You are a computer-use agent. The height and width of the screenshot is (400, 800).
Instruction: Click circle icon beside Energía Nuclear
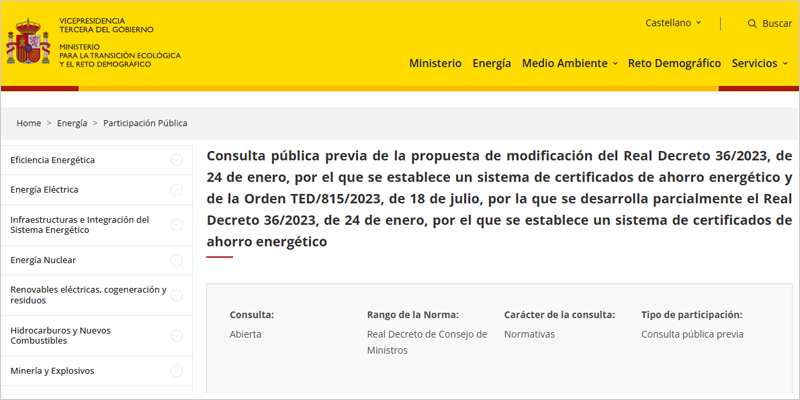pos(176,260)
